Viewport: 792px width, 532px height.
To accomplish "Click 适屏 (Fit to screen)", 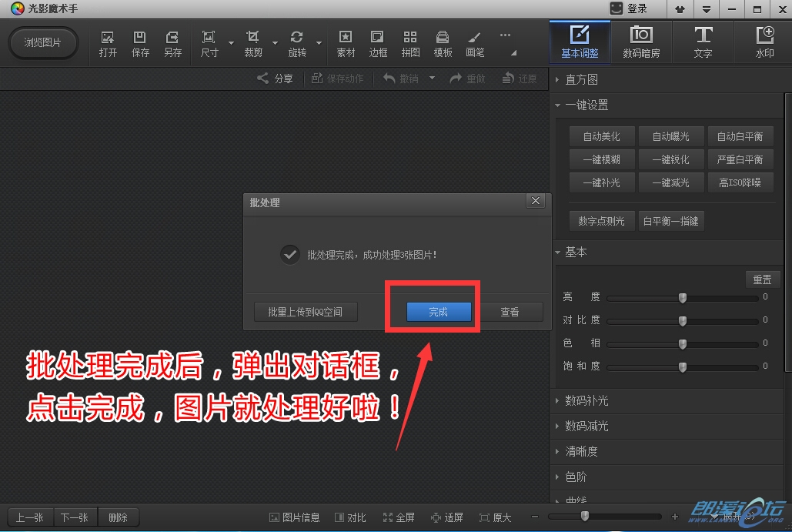I will pyautogui.click(x=447, y=517).
